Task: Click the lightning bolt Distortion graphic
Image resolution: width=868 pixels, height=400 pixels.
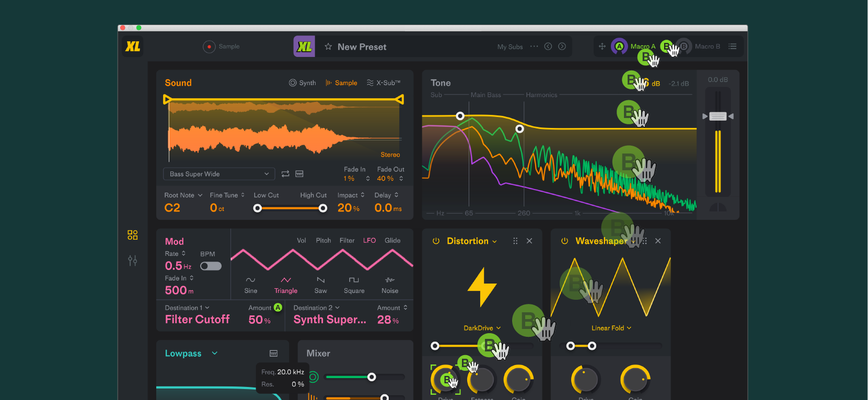Action: [x=482, y=287]
